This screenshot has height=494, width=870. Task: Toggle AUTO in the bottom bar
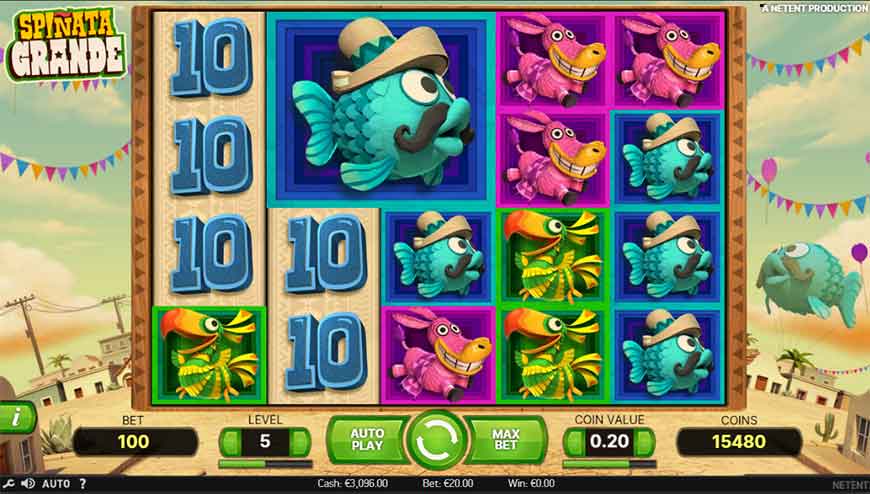click(56, 484)
